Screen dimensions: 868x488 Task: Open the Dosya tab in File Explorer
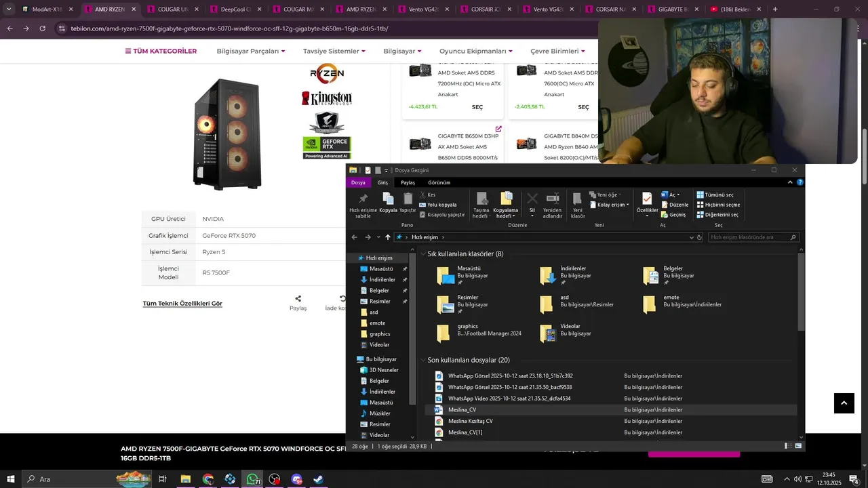358,182
